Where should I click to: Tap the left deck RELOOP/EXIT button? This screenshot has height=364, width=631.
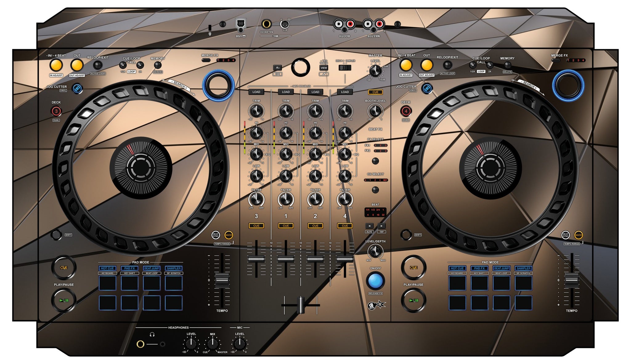tap(98, 65)
